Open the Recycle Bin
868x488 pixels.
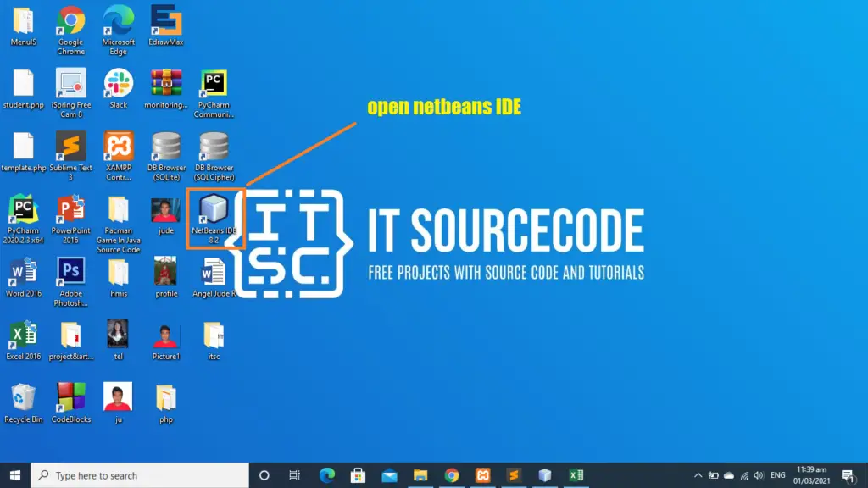(x=23, y=396)
